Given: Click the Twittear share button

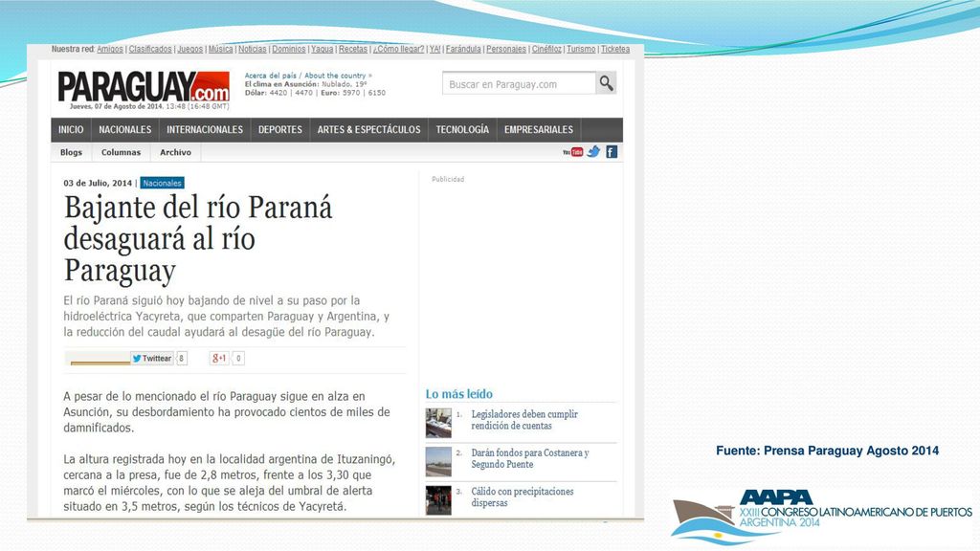Looking at the screenshot, I should 152,358.
